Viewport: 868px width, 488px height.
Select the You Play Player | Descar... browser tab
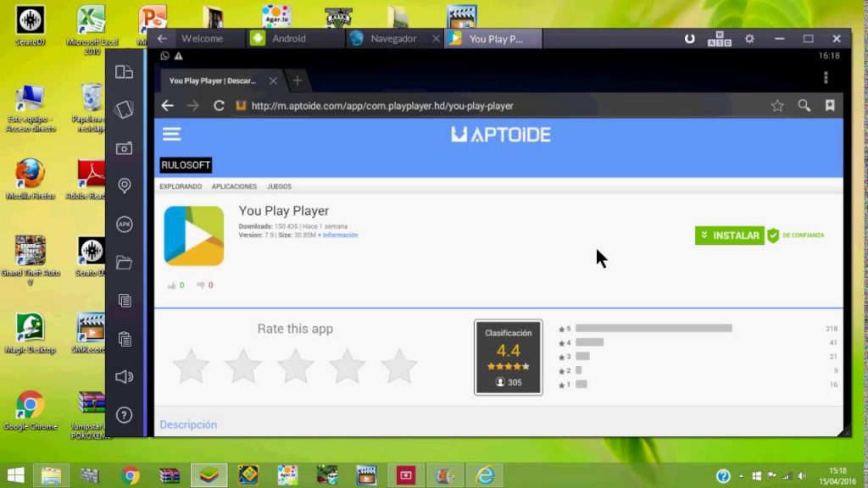click(x=213, y=80)
